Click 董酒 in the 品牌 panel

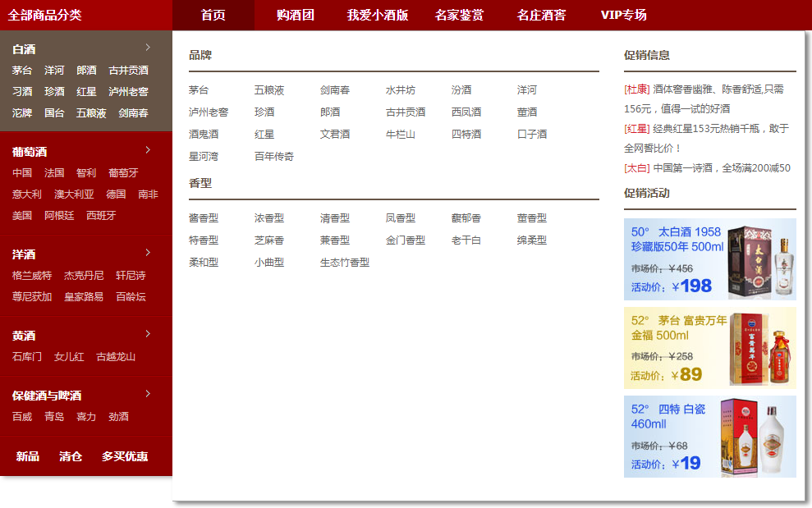pos(527,112)
